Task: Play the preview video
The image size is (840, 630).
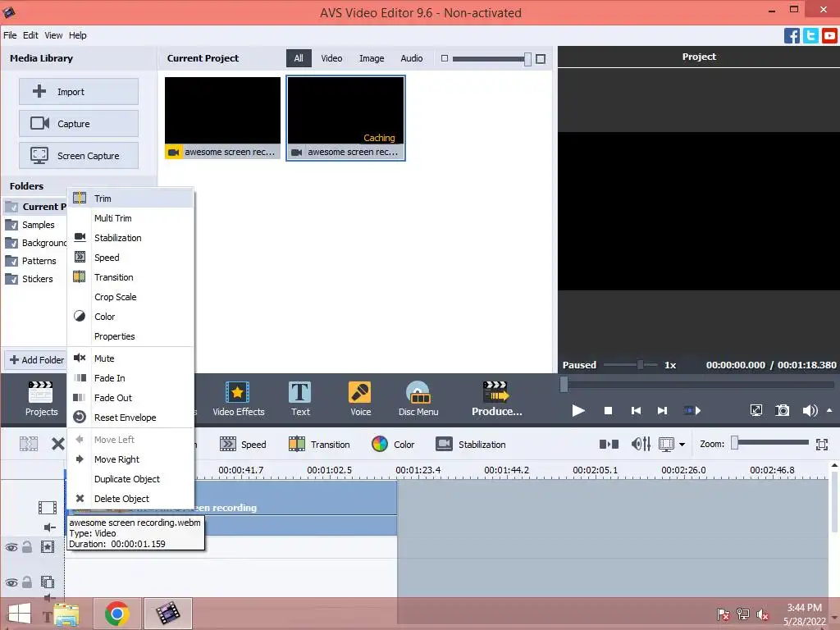Action: pos(578,410)
